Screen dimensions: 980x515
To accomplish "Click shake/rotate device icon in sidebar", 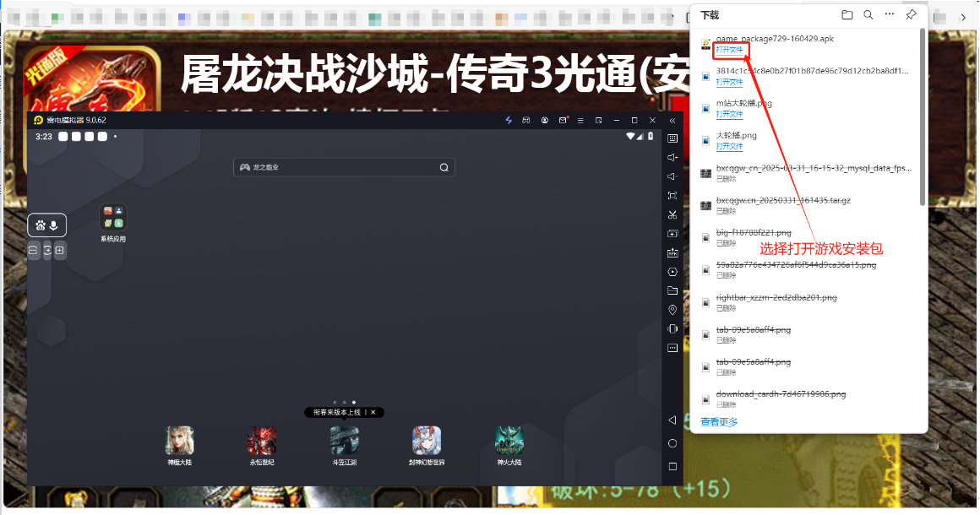I will [x=672, y=329].
